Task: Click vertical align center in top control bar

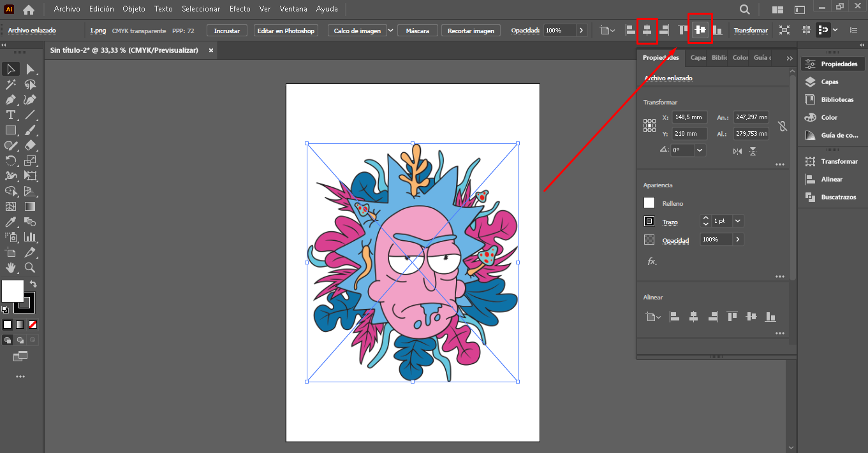Action: (x=700, y=30)
